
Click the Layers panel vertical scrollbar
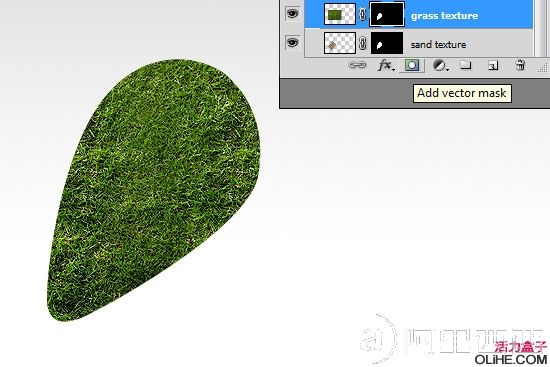(x=540, y=28)
